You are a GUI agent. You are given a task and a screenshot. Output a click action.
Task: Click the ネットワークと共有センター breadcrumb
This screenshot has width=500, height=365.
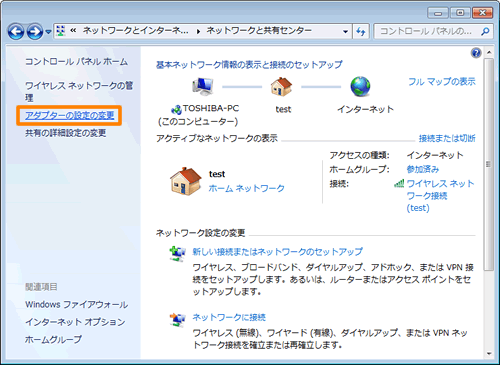259,31
